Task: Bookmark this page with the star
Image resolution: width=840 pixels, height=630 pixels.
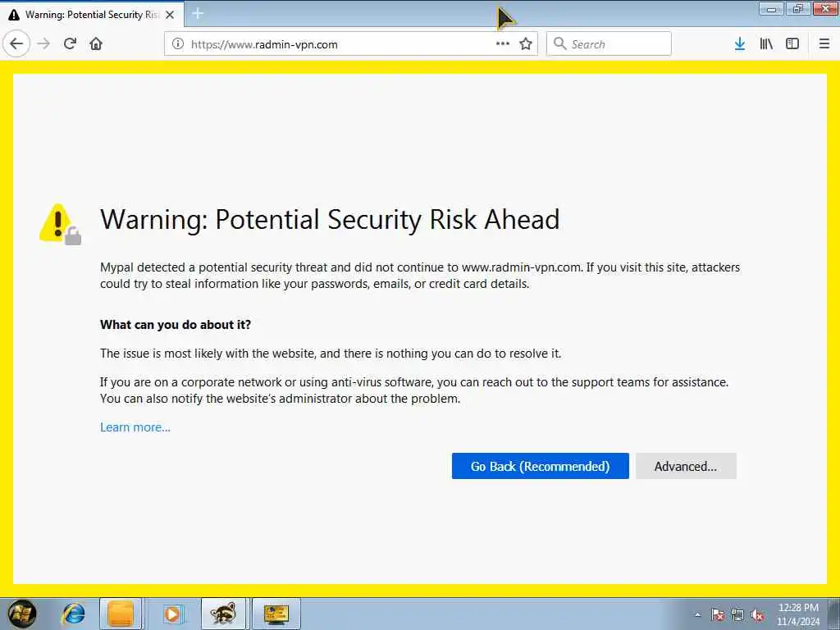Action: click(526, 44)
